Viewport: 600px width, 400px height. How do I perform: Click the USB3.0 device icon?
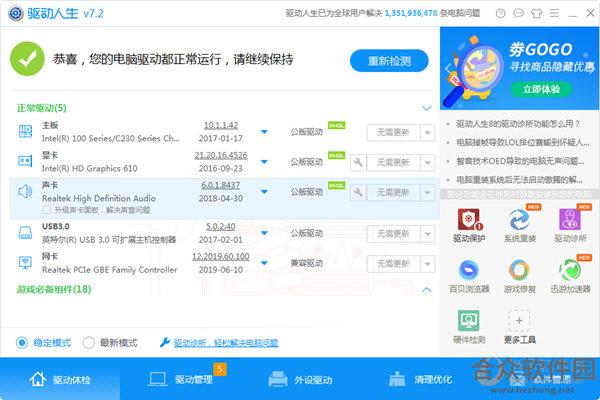(x=25, y=232)
